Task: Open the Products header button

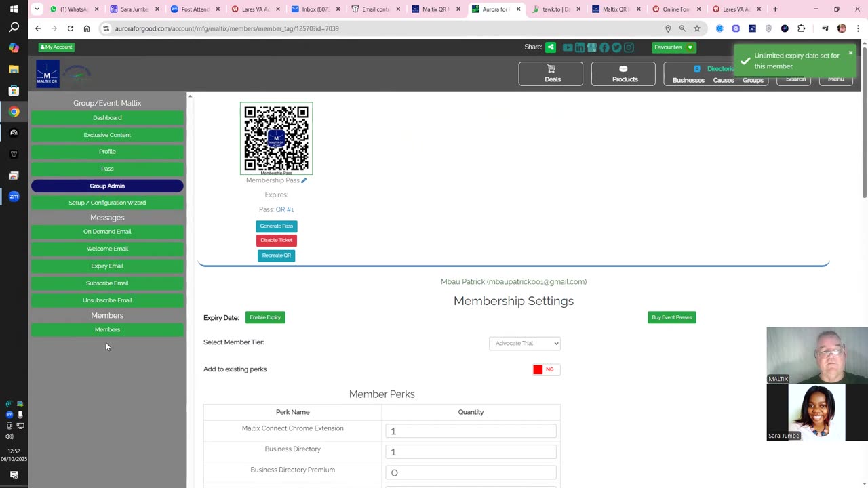Action: pos(624,74)
